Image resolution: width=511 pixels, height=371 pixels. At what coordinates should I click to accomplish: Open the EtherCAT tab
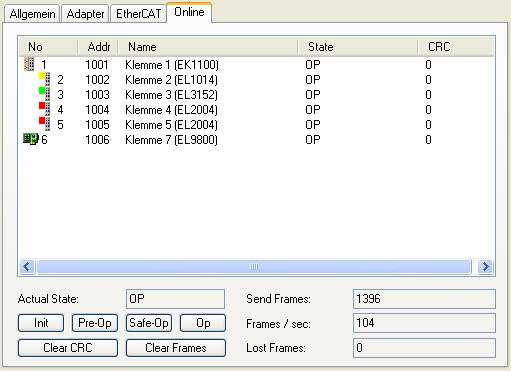click(x=139, y=14)
